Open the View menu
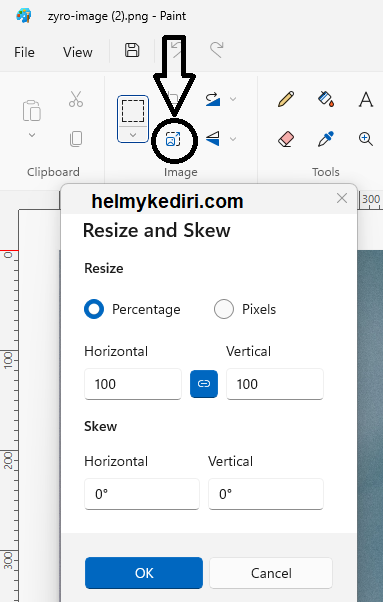The width and height of the screenshot is (383, 602). [78, 52]
